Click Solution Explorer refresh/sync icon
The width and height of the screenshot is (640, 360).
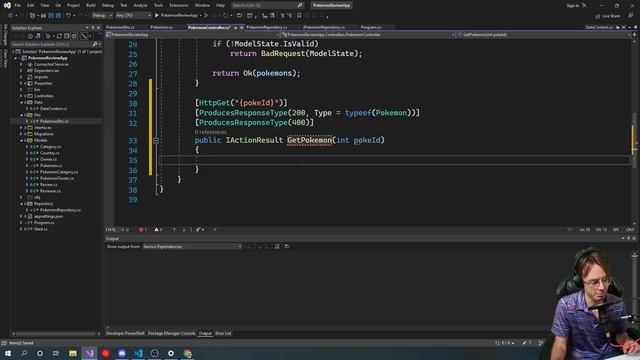(59, 36)
